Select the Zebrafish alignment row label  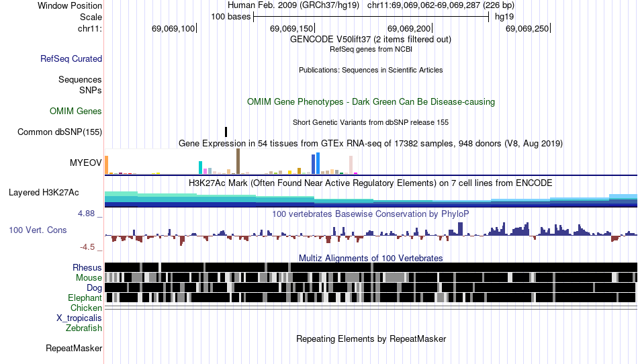84,328
